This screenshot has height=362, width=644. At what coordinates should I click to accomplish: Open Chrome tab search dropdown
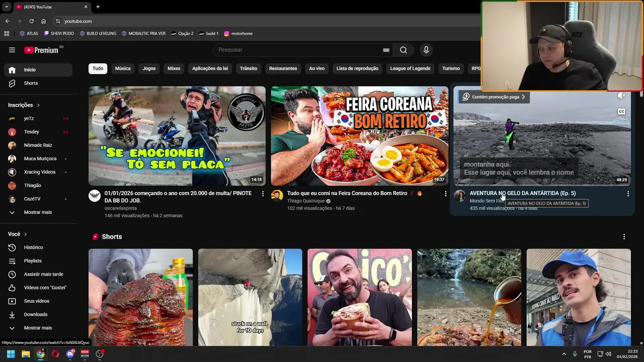coord(7,7)
